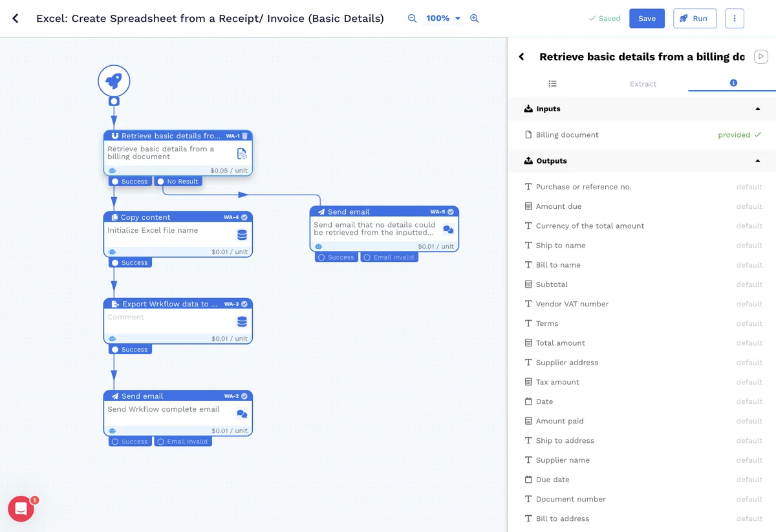Viewport: 776px width, 532px height.
Task: Click the check badge on WA-2 node
Action: coord(244,396)
